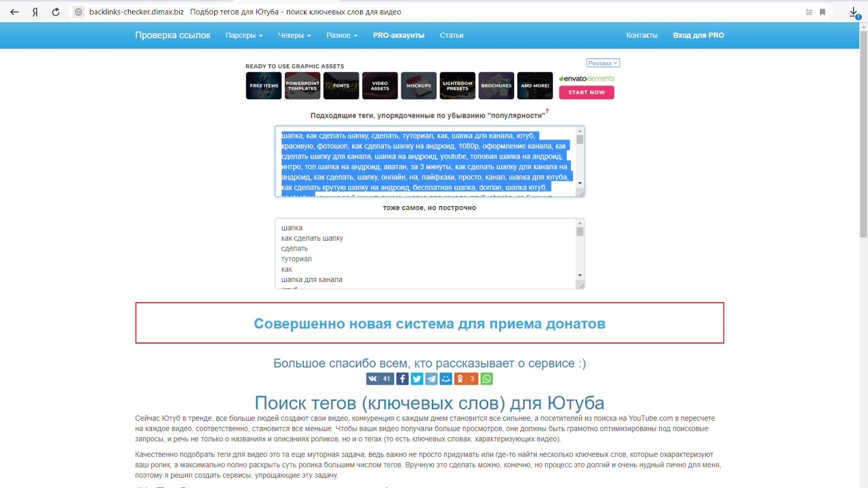
Task: Open PRO-аккаунты page
Action: (x=399, y=35)
